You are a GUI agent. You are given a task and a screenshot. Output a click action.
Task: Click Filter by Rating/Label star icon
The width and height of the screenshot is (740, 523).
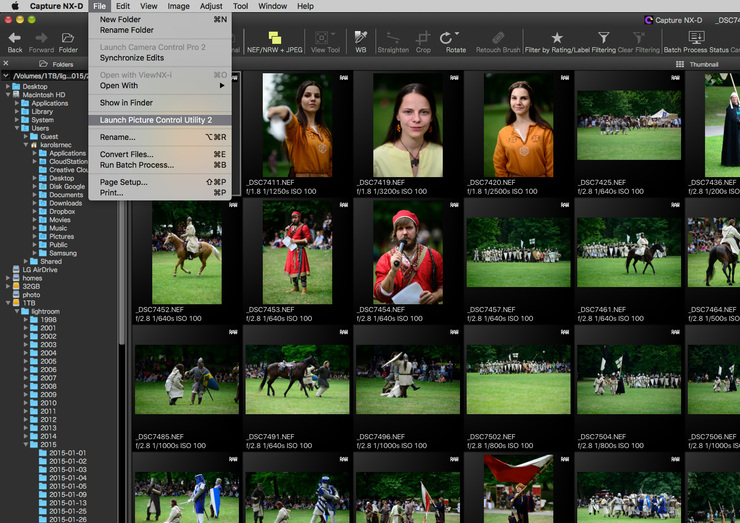coord(557,38)
